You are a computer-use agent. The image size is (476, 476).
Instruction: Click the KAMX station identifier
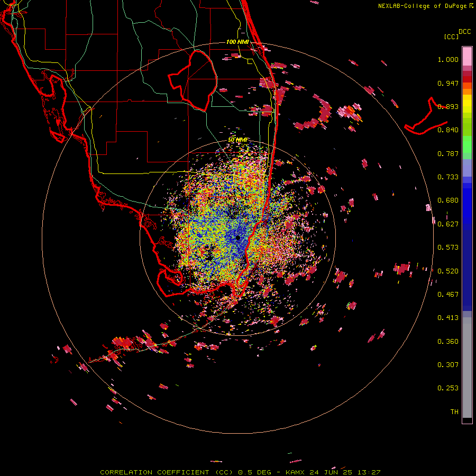pos(296,472)
